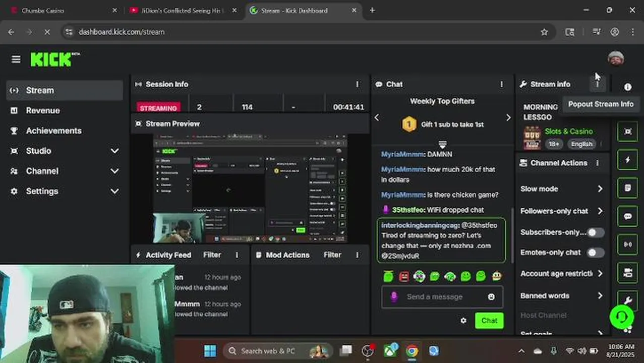Open the green headset support widget

pyautogui.click(x=621, y=317)
